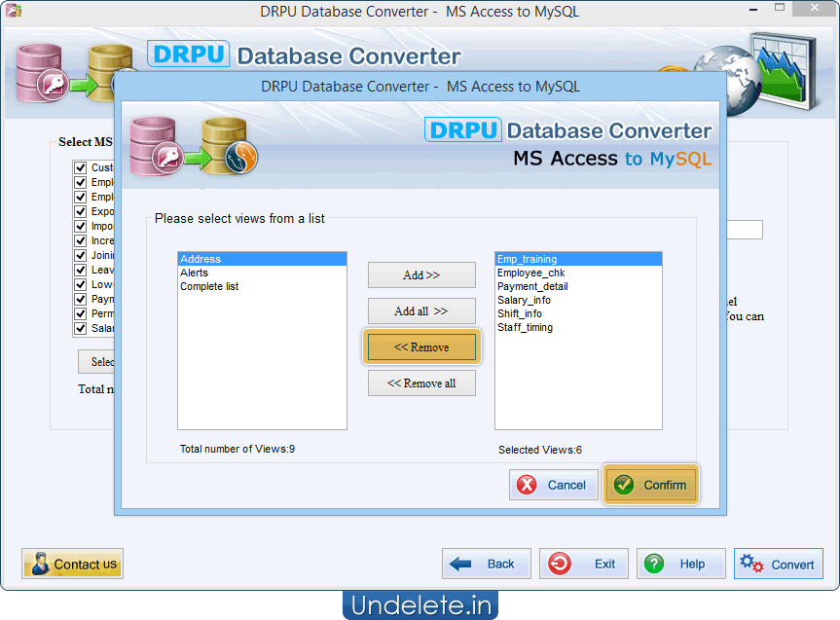Image resolution: width=840 pixels, height=620 pixels.
Task: Click the << Remove button
Action: (x=421, y=347)
